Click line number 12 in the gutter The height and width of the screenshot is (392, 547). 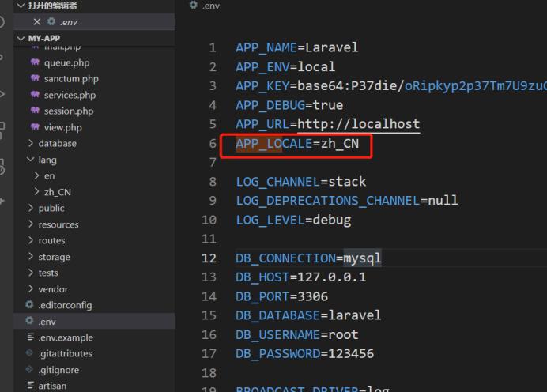(209, 258)
